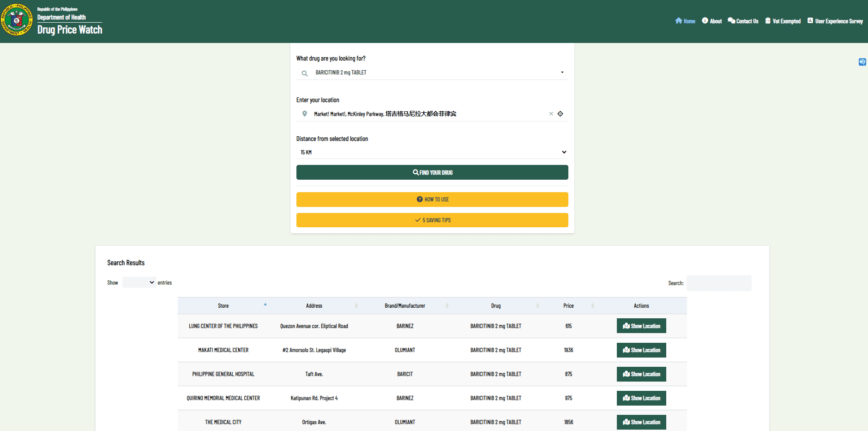Show location for Quirino Memorial Medical Center
This screenshot has width=868, height=431.
tap(641, 398)
